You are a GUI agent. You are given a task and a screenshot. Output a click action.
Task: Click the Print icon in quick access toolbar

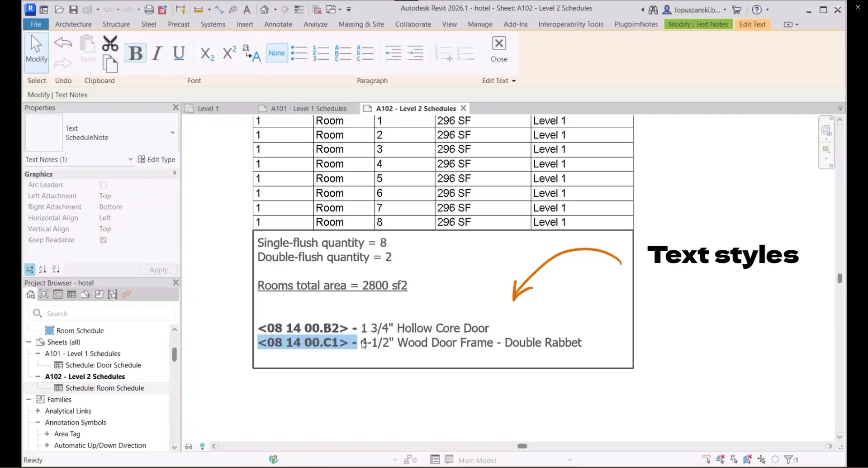coord(149,9)
